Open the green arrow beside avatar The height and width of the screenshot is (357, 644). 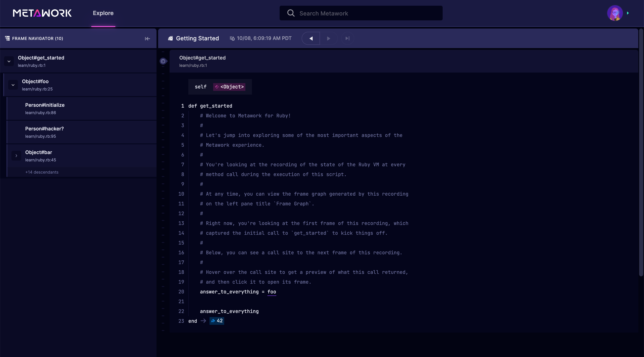pos(628,13)
